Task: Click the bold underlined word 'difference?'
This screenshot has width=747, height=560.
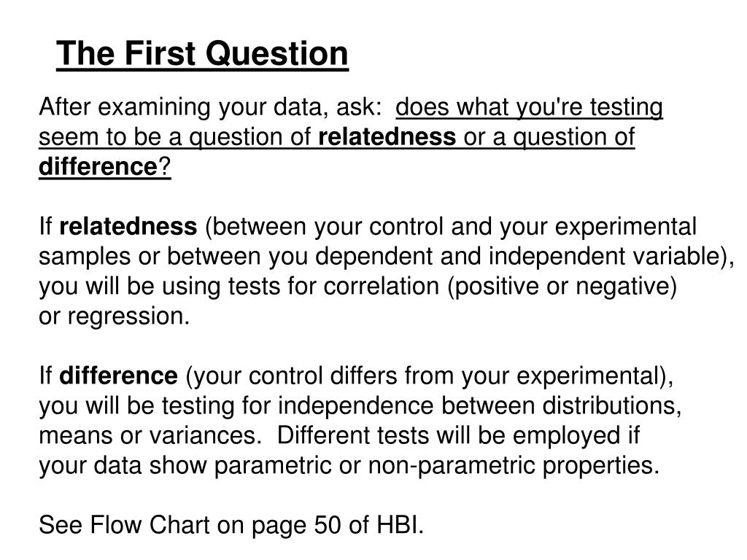Action: coord(105,167)
